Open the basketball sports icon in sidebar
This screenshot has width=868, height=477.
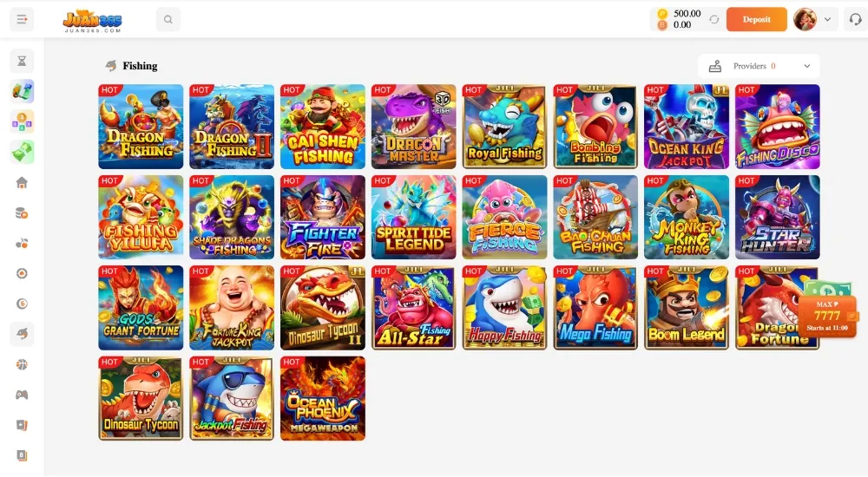click(x=22, y=364)
